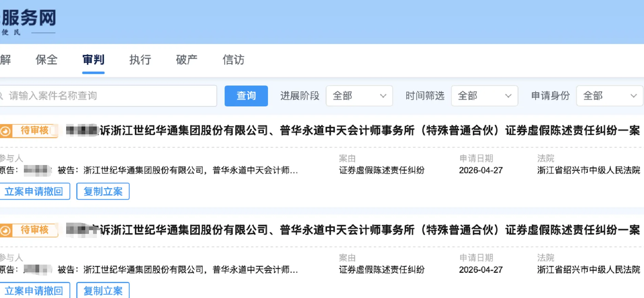This screenshot has height=298, width=644.
Task: Click the 待审核 status icon of the second case
Action: click(x=5, y=230)
